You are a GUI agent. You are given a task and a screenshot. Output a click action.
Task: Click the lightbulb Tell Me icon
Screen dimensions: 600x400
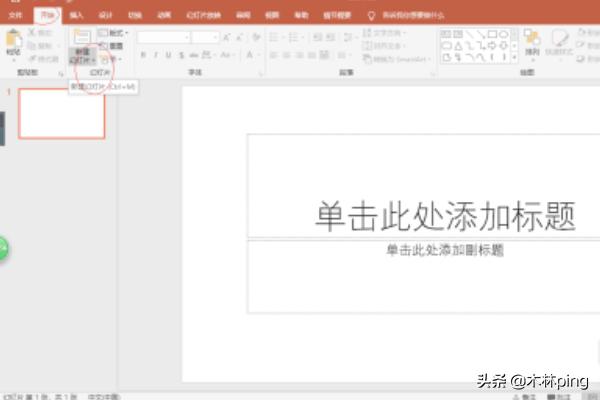pyautogui.click(x=371, y=15)
